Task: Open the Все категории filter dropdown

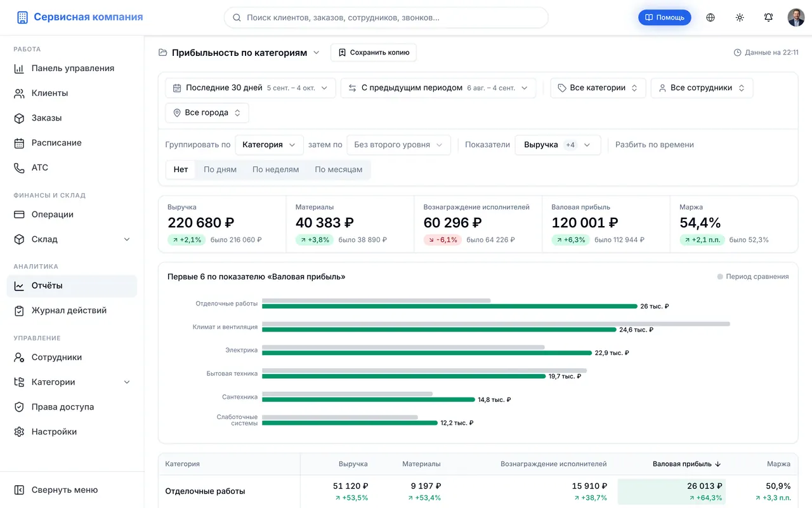Action: [x=598, y=88]
